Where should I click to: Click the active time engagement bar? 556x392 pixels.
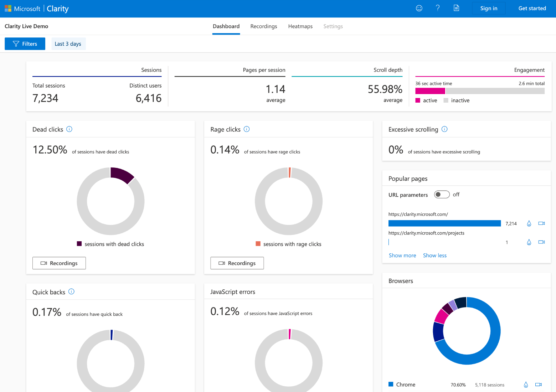click(430, 91)
